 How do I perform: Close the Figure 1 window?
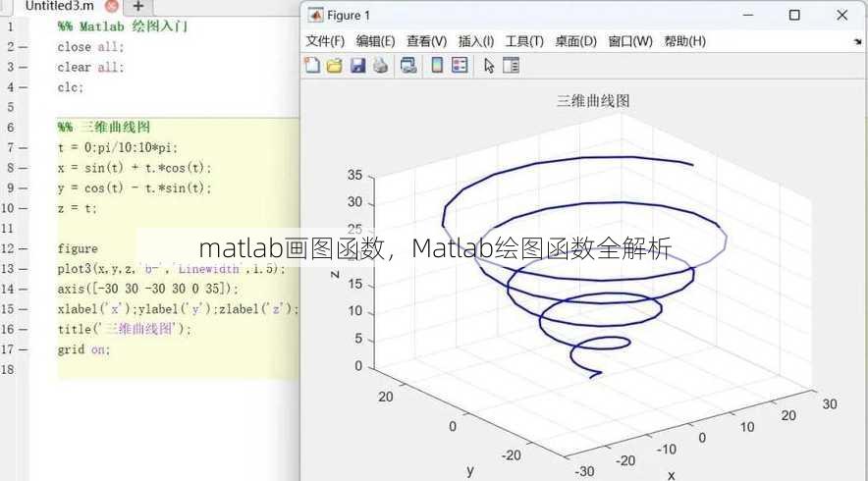click(x=842, y=15)
